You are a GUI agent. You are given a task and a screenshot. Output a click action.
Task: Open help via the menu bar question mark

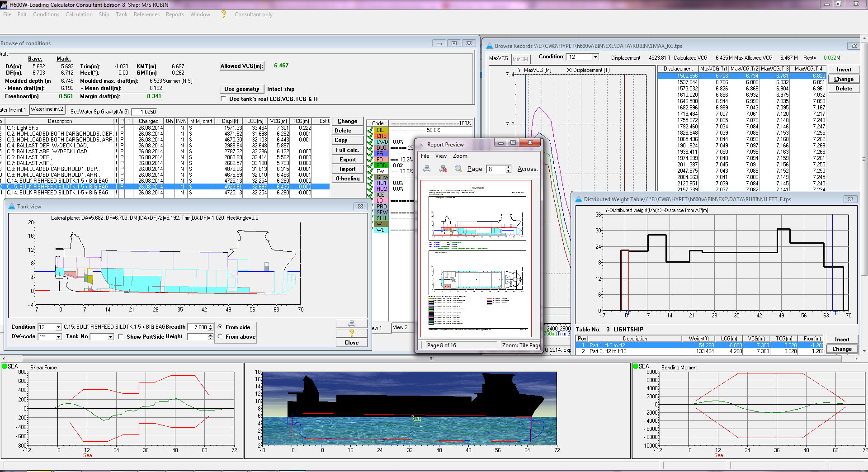pyautogui.click(x=223, y=14)
